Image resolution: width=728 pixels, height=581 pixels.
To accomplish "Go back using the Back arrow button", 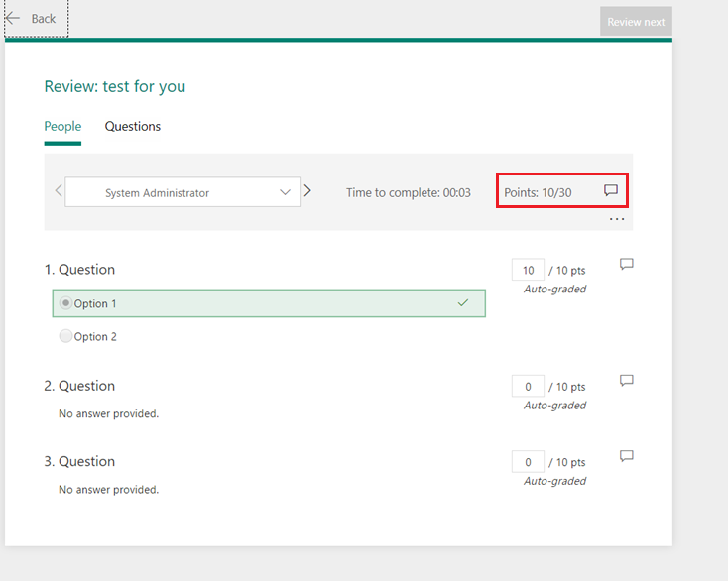I will pos(37,19).
